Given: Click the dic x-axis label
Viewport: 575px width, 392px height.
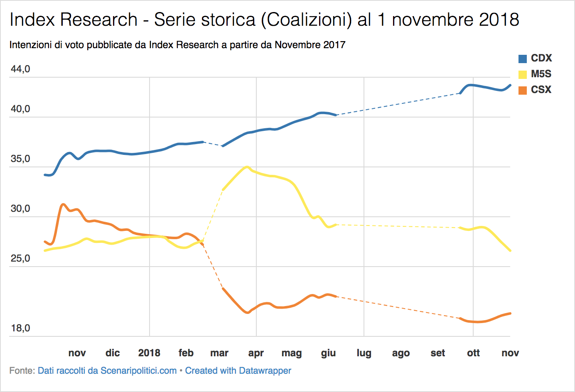Looking at the screenshot, I should [x=113, y=353].
